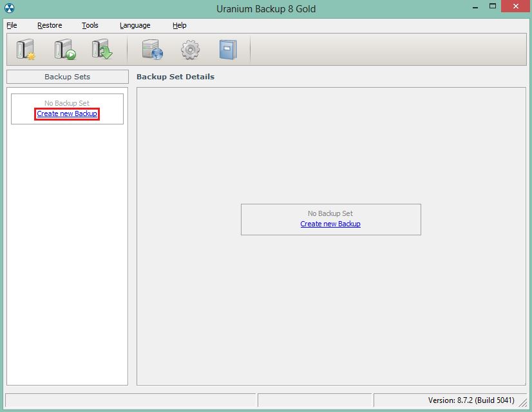The height and width of the screenshot is (412, 532).
Task: Click the Uranium Backup radiation logo icon
Action: 10,8
